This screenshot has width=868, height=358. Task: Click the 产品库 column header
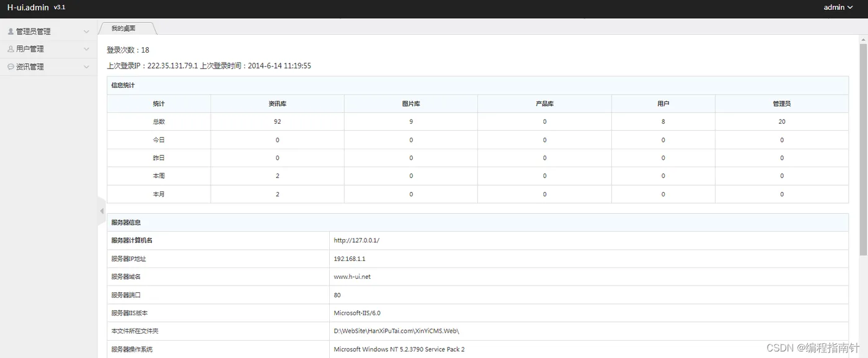point(544,103)
